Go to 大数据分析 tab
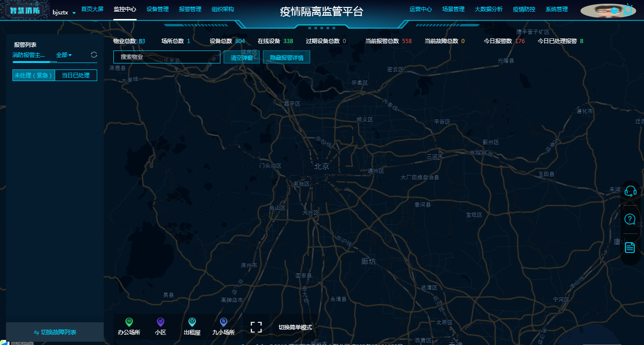The height and width of the screenshot is (345, 644). tap(488, 9)
